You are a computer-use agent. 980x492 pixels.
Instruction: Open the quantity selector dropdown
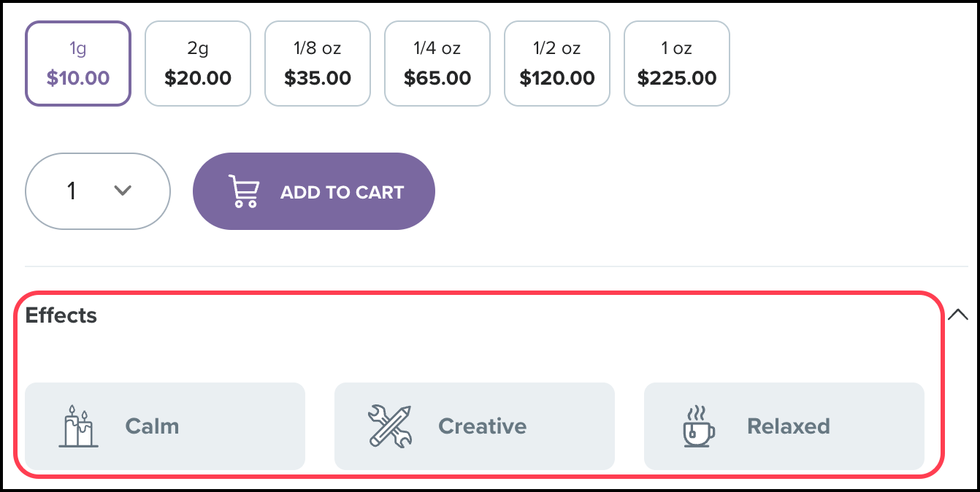97,191
